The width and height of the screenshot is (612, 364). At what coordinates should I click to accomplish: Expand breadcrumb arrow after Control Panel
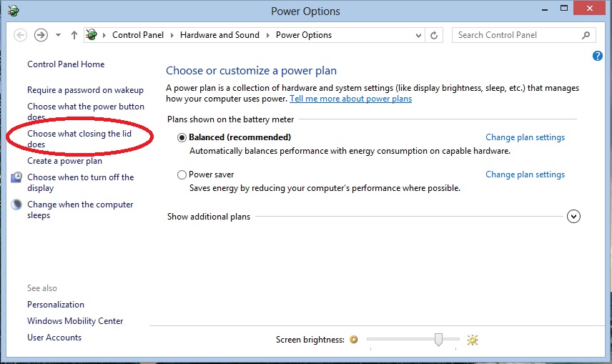click(x=172, y=35)
